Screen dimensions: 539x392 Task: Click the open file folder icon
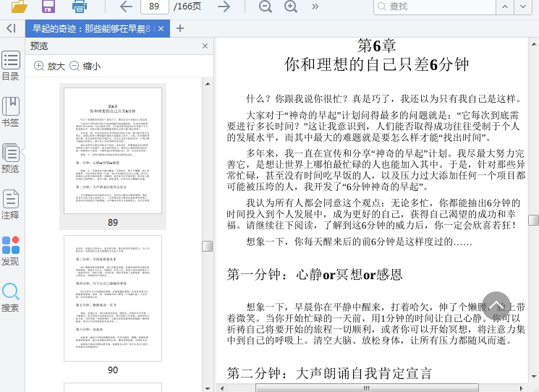[19, 7]
